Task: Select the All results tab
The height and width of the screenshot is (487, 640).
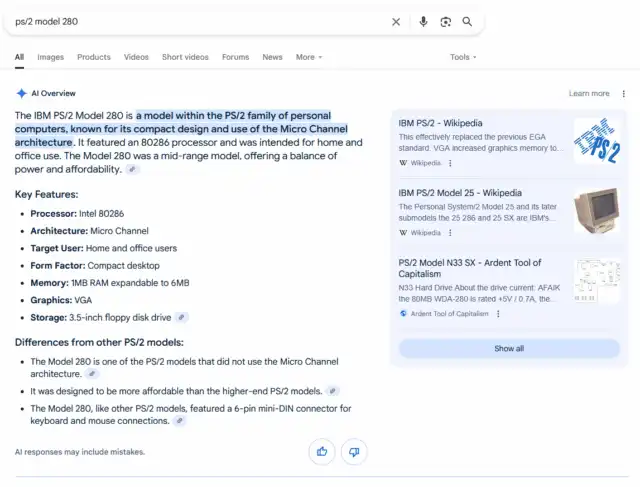Action: click(19, 57)
